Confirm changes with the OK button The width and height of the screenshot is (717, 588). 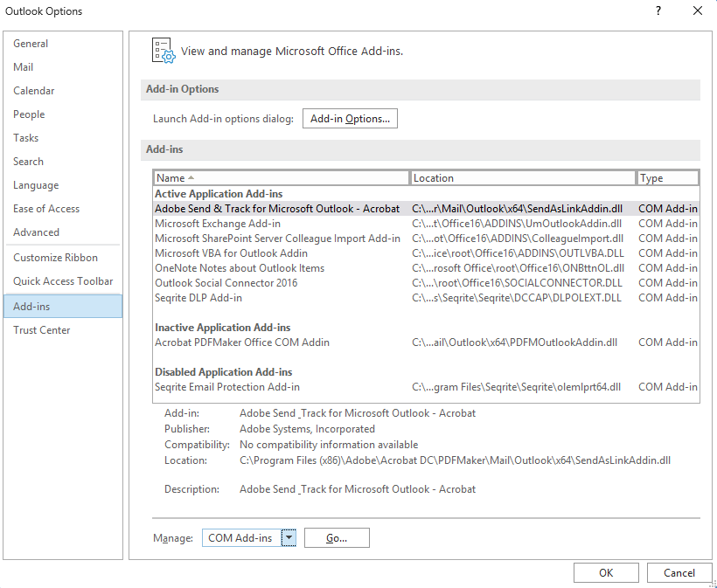606,572
